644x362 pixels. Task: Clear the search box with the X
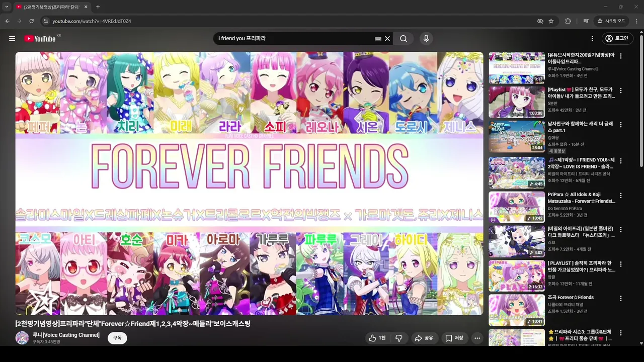pos(387,39)
